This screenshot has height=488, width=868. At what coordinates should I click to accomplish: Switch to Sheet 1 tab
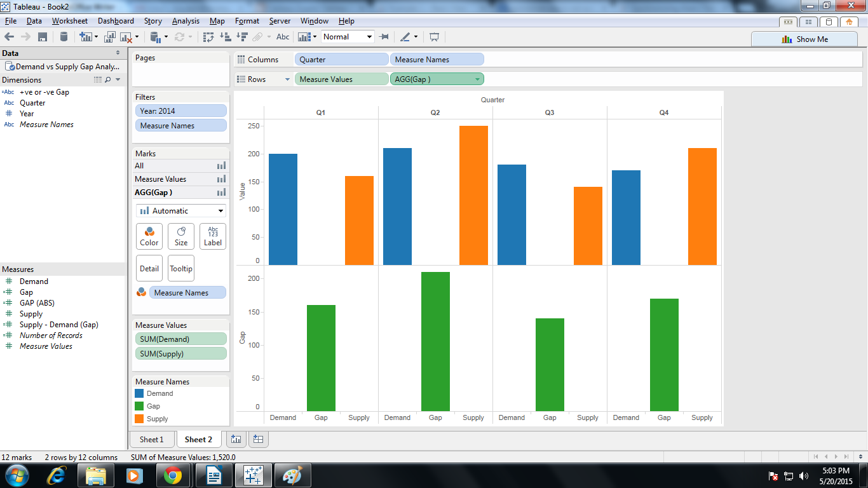click(152, 439)
